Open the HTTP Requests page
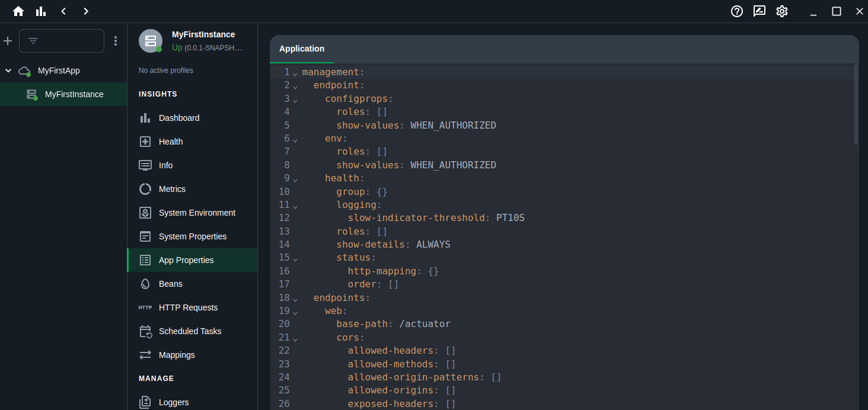The image size is (868, 410). (193, 307)
